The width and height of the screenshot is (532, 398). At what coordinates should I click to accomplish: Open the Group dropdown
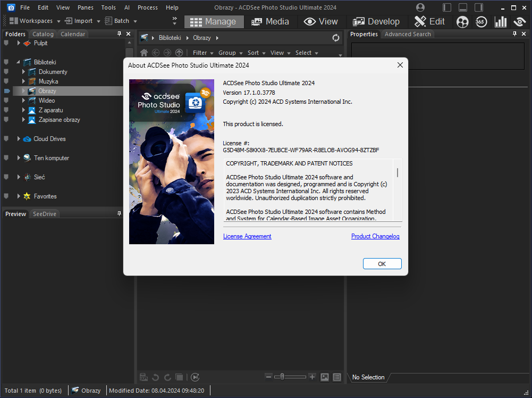point(230,53)
